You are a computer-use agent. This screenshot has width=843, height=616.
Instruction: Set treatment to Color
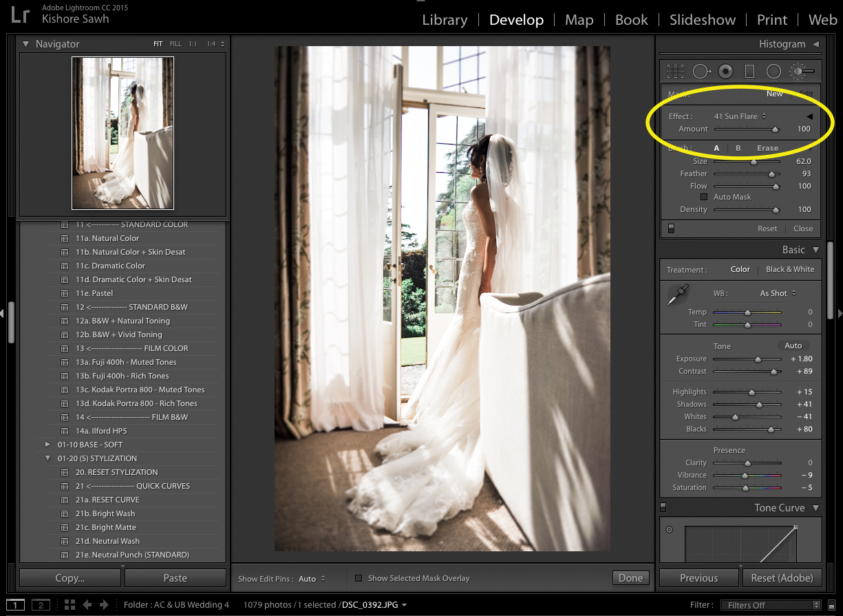pyautogui.click(x=740, y=269)
